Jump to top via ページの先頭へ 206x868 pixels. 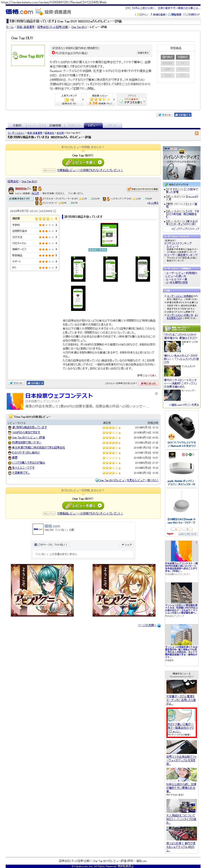pyautogui.click(x=147, y=625)
